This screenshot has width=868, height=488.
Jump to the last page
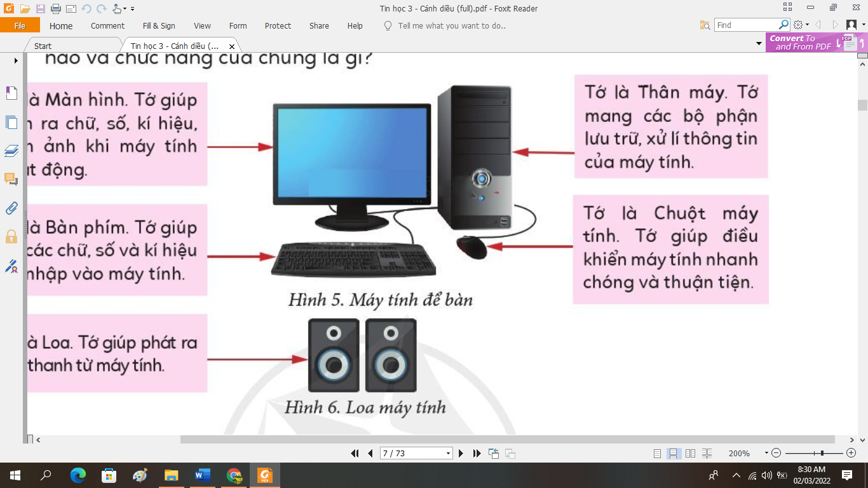tap(477, 453)
